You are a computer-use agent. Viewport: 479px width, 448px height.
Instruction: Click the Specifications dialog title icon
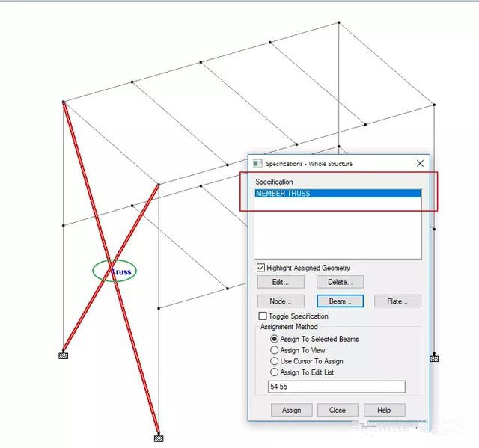click(257, 164)
